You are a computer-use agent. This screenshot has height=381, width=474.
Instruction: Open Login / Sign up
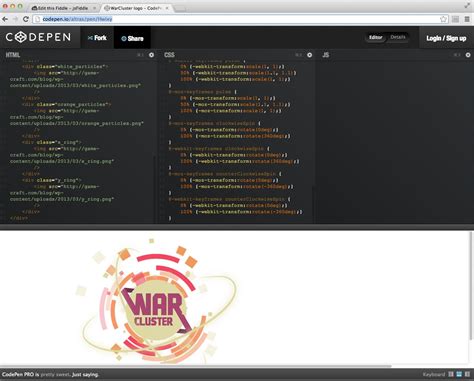click(x=446, y=38)
